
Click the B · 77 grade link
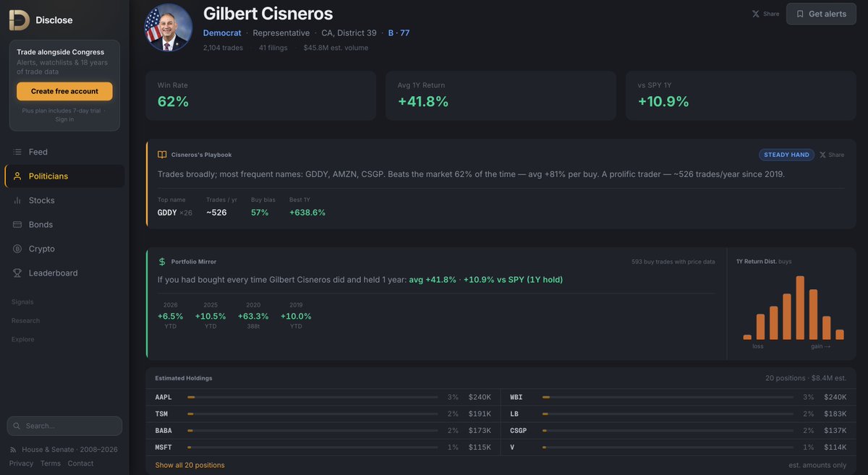coord(399,33)
